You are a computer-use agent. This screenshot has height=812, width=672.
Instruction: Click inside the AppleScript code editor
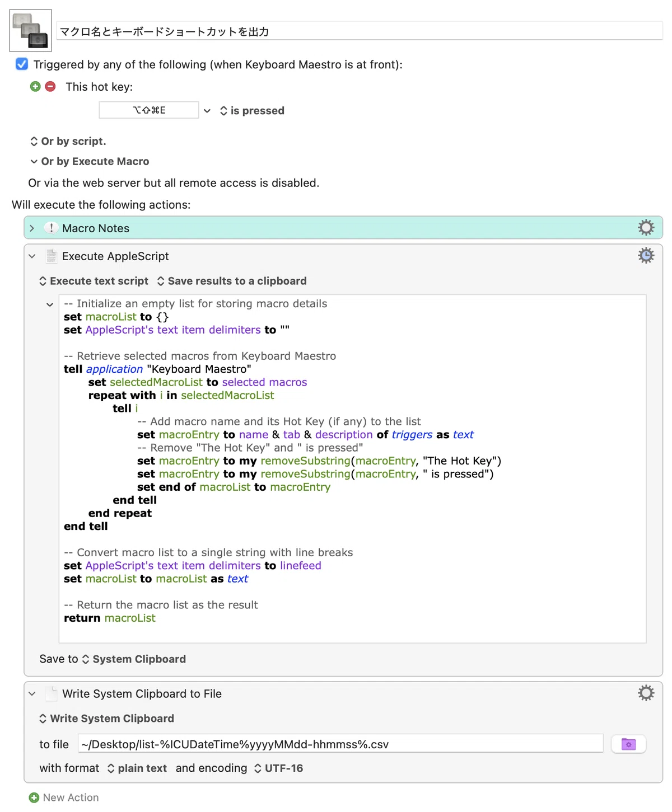(x=352, y=469)
